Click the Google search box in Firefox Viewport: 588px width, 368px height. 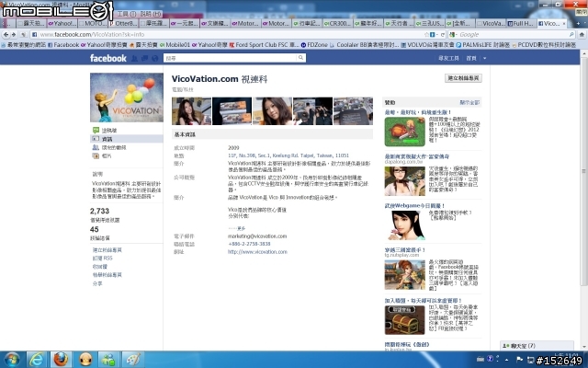[513, 34]
